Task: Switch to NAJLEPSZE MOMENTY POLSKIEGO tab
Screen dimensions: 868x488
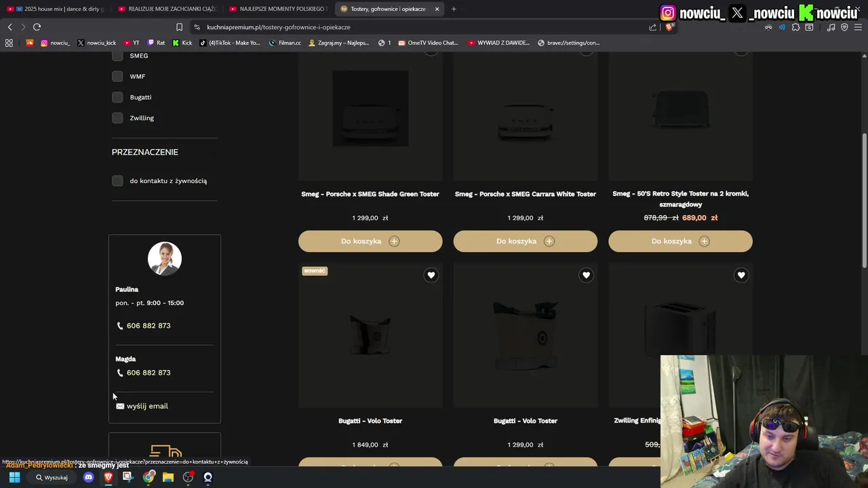Action: [x=278, y=9]
